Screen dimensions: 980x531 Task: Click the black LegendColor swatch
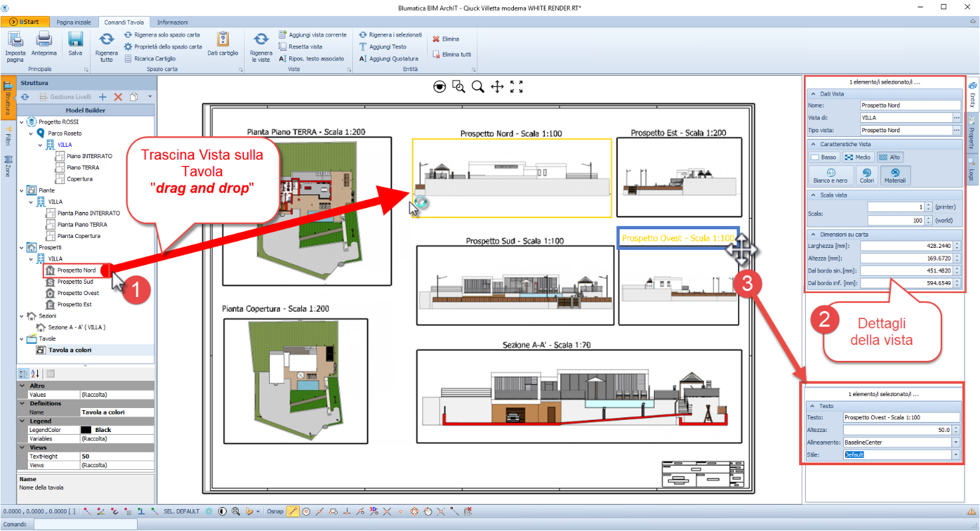(x=86, y=430)
